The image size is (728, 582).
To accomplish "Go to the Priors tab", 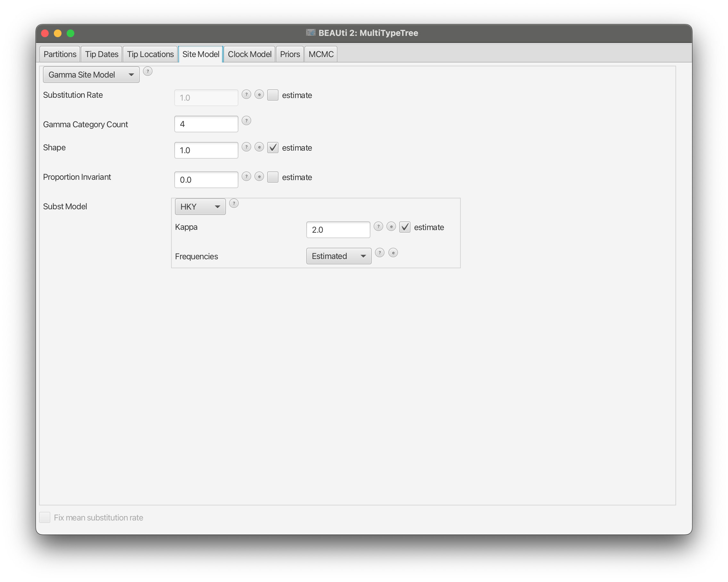I will tap(290, 54).
